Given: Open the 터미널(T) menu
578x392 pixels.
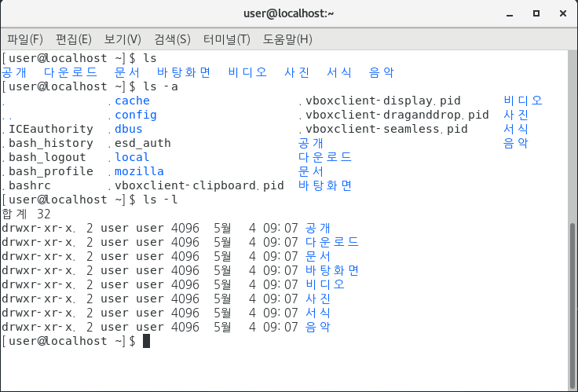Looking at the screenshot, I should click(227, 39).
